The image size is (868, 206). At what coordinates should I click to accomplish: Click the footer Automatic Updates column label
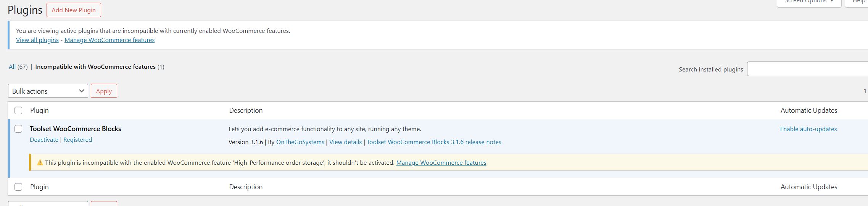pos(808,187)
